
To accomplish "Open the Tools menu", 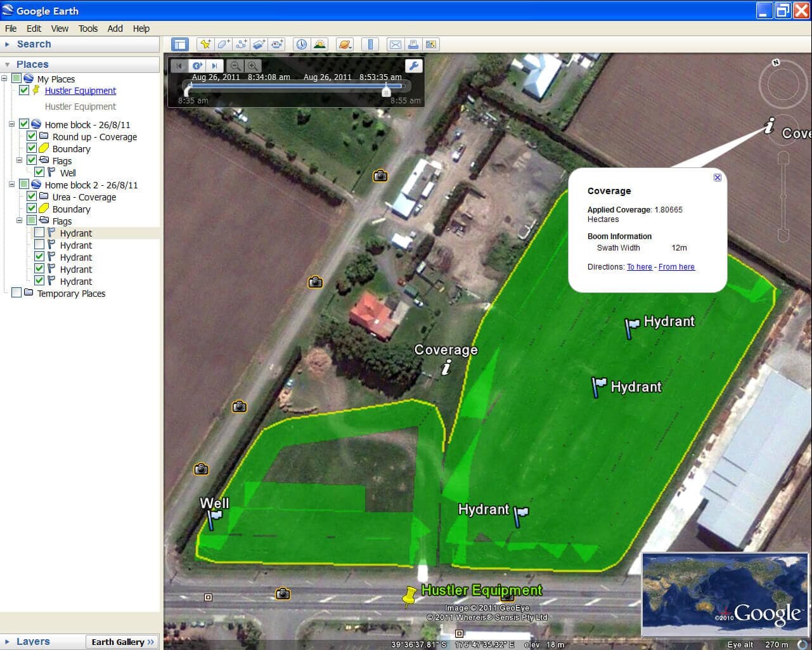I will click(x=88, y=29).
